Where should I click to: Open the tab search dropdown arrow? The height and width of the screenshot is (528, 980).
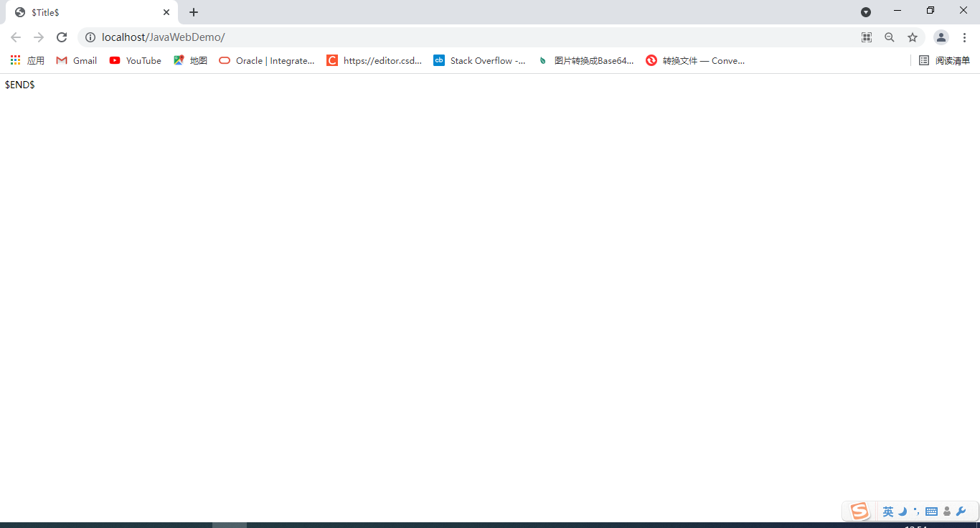tap(866, 12)
